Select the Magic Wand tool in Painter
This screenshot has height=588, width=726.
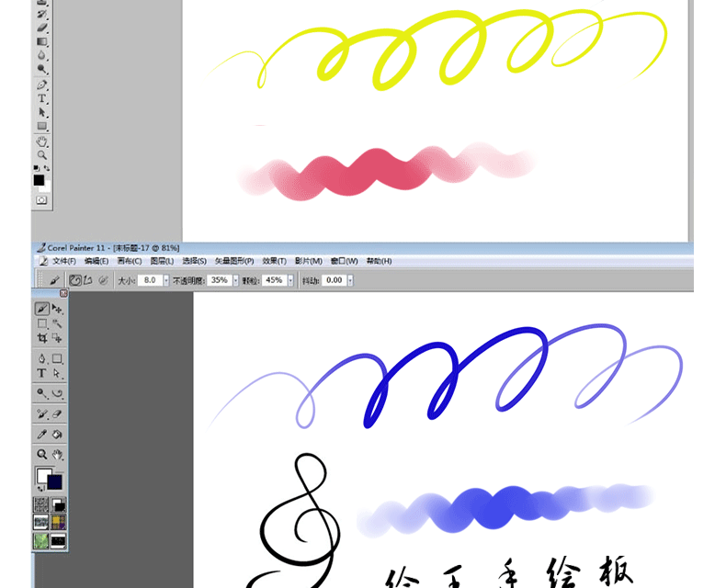tap(57, 323)
